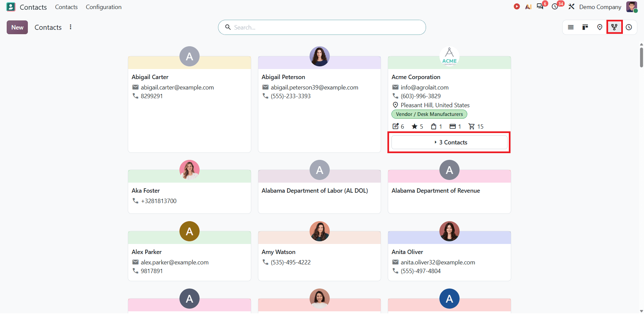
Task: Open activities clock icon with badge 34
Action: point(555,6)
